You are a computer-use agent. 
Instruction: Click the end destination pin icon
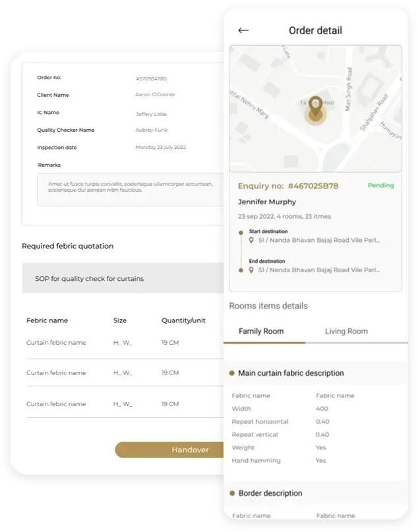(251, 270)
